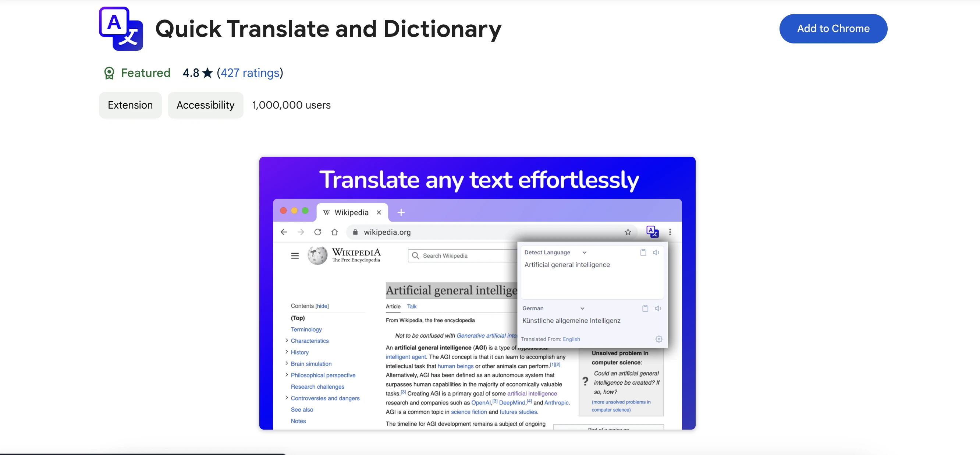Click the Add to Chrome button
Viewport: 980px width, 455px height.
click(833, 29)
